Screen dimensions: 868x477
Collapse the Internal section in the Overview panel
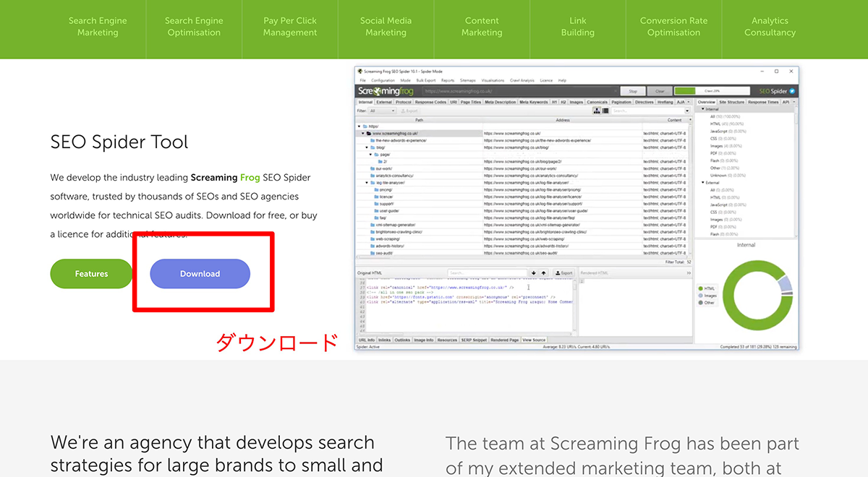coord(704,109)
